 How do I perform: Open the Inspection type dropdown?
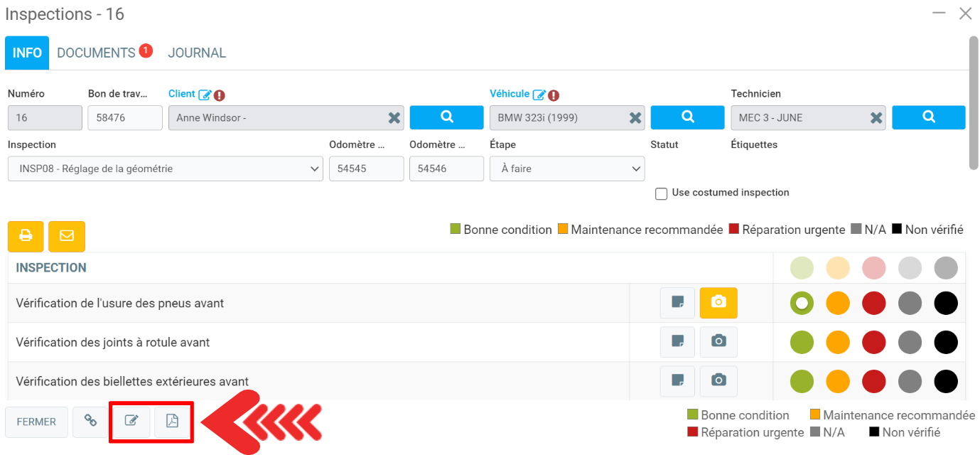166,169
